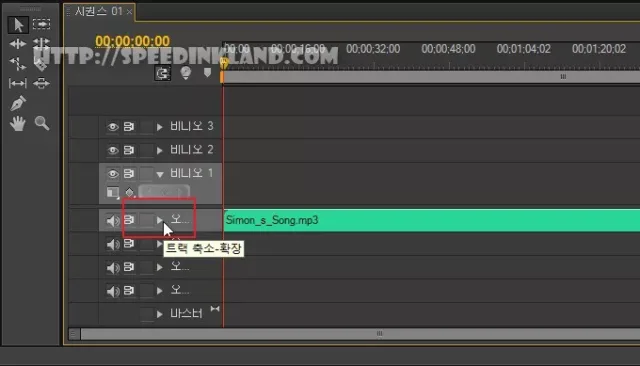Select the Simon_s_Song.mp3 audio clip

432,220
